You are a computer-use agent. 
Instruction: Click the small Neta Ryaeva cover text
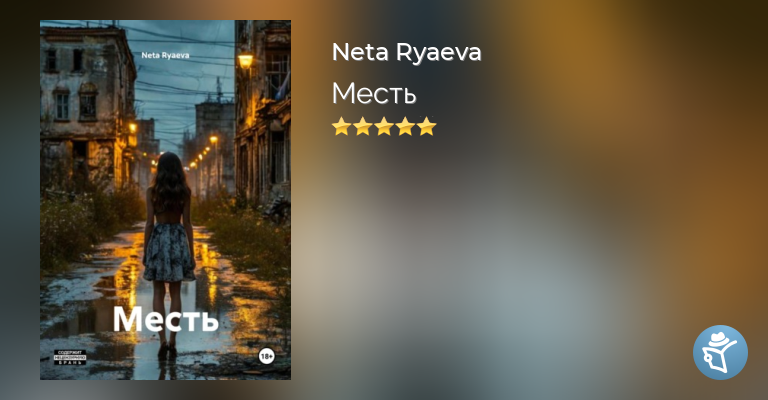[165, 55]
